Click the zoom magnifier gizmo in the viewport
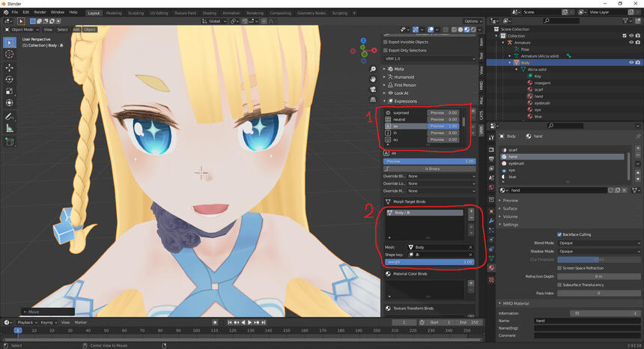This screenshot has height=349, width=644. click(373, 69)
